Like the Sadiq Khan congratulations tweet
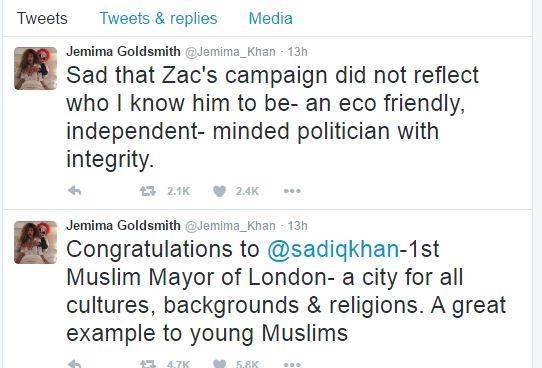Viewport: 542px width, 368px height. click(219, 364)
